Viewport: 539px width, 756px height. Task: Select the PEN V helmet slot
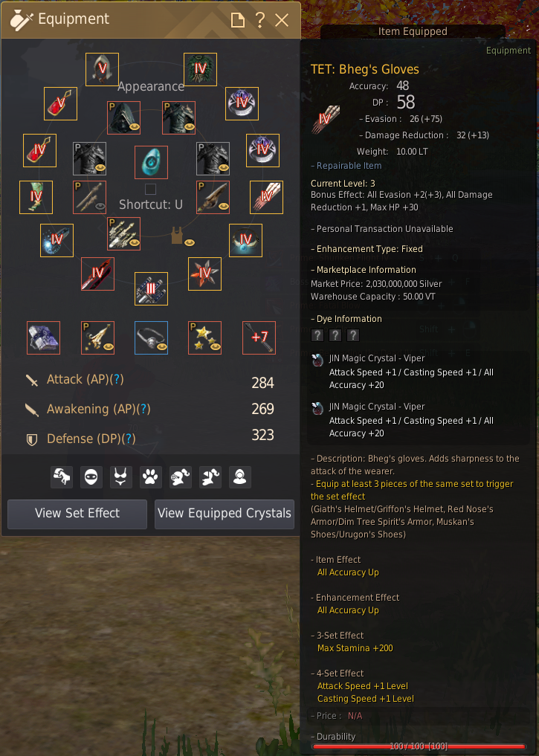coord(102,69)
